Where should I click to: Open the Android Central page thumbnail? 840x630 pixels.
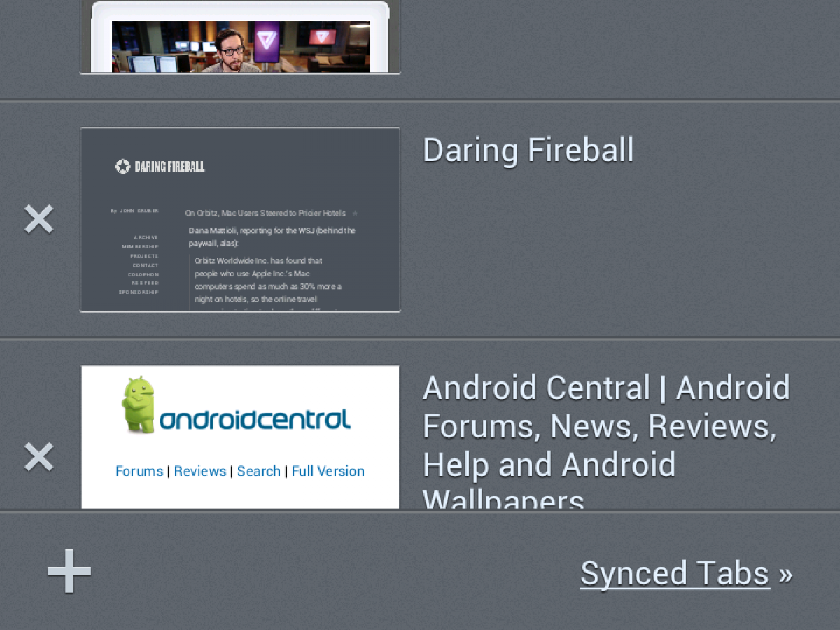click(x=240, y=437)
